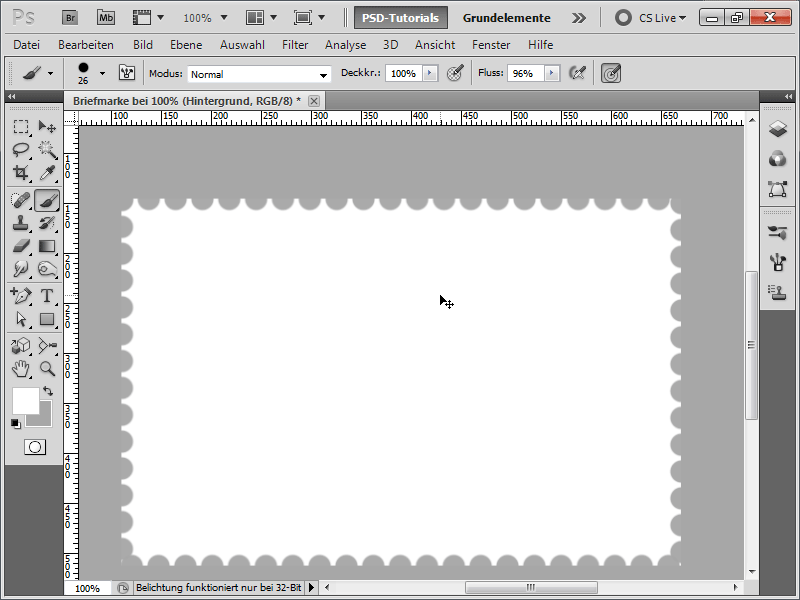Select the Crop tool

click(x=21, y=173)
